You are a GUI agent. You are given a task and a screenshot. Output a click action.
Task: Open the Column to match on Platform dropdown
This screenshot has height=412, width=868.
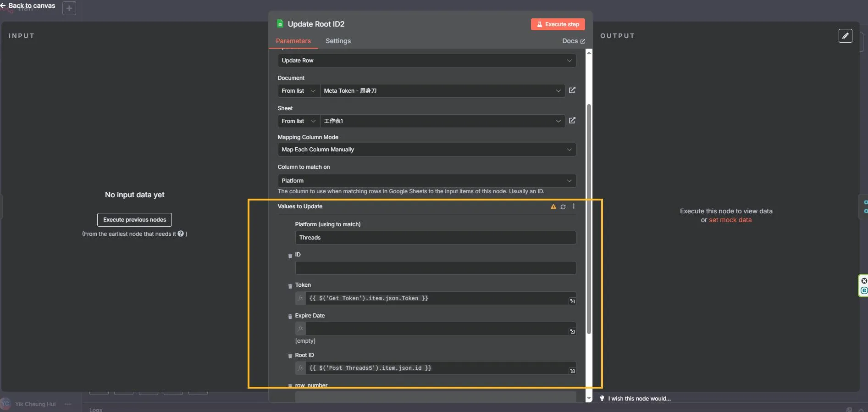pyautogui.click(x=426, y=181)
